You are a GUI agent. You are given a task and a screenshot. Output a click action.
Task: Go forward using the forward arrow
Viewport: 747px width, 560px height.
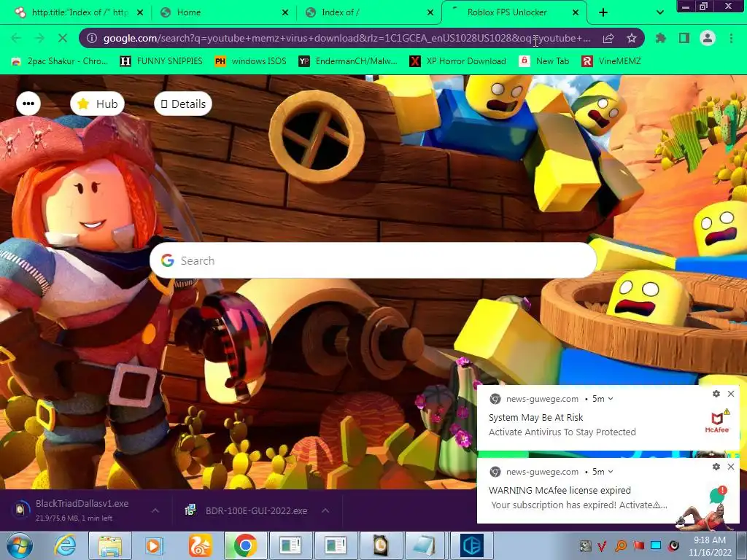[39, 38]
